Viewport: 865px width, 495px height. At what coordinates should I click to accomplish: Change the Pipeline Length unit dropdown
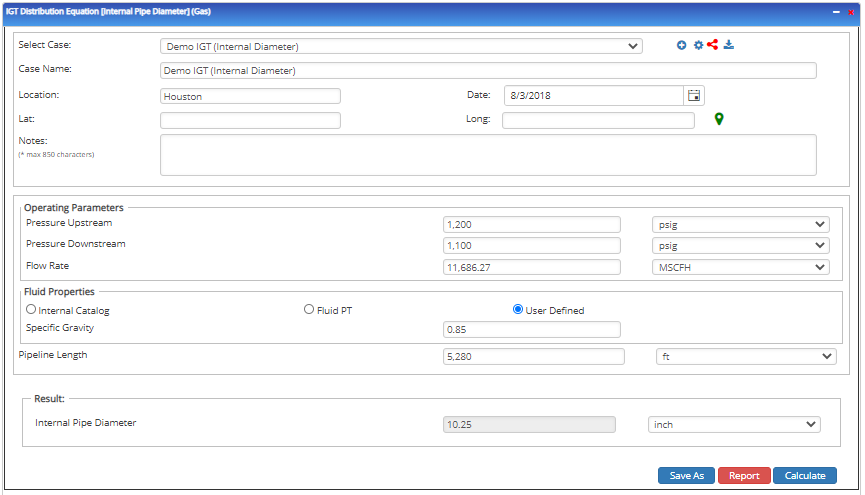click(x=746, y=356)
